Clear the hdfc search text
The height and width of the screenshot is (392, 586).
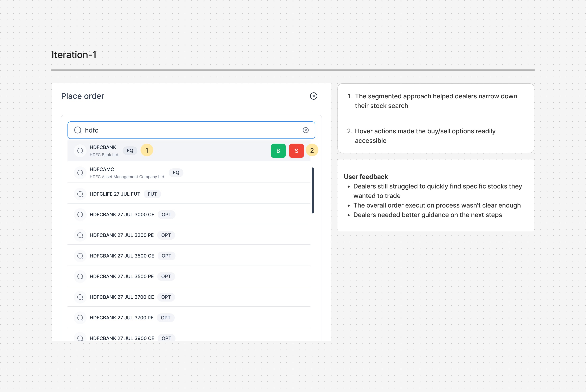(305, 130)
